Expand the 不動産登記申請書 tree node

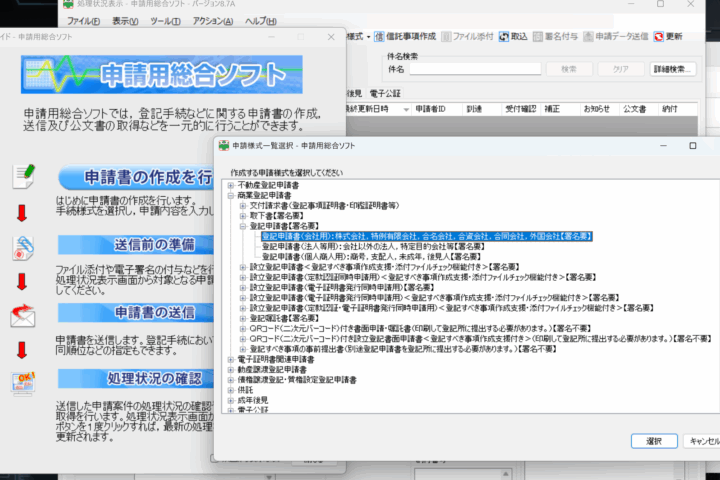tap(231, 185)
